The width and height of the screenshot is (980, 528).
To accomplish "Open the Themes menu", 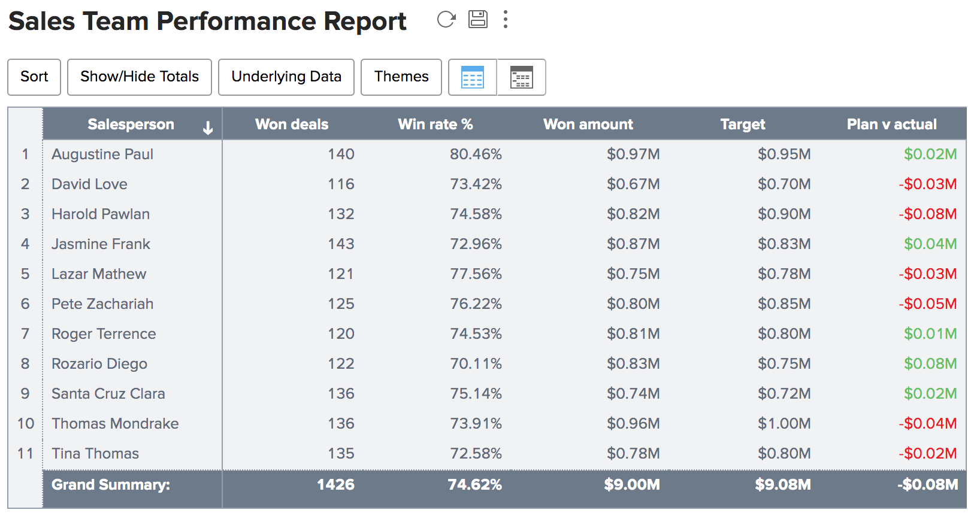I will 401,77.
